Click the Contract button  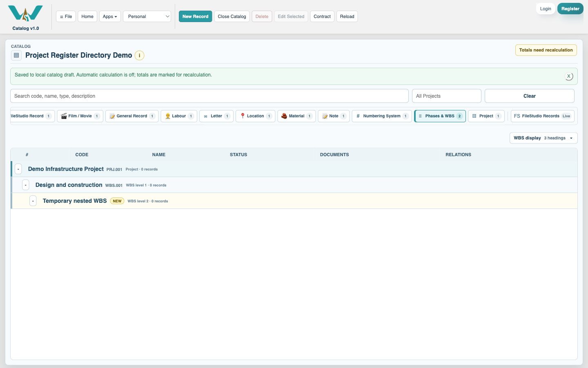pos(322,16)
